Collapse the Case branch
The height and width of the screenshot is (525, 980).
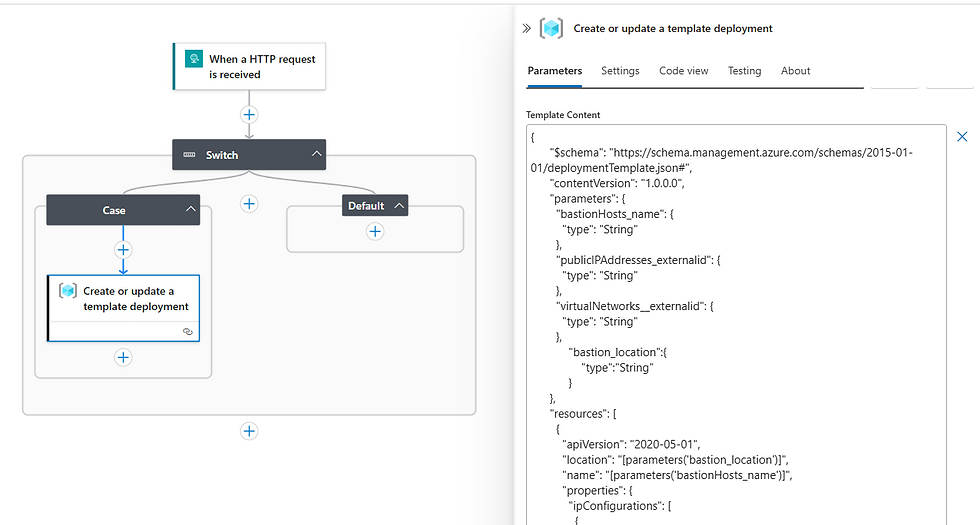point(191,210)
